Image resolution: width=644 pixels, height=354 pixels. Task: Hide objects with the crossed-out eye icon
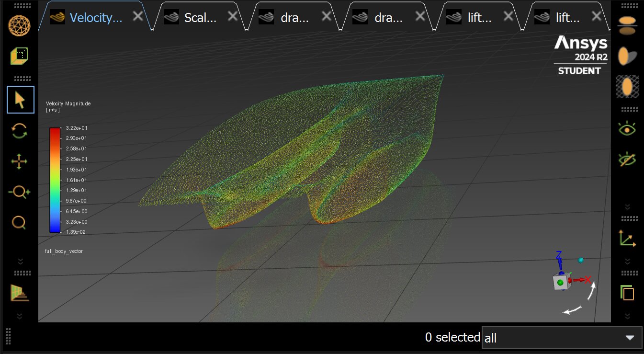pyautogui.click(x=627, y=159)
